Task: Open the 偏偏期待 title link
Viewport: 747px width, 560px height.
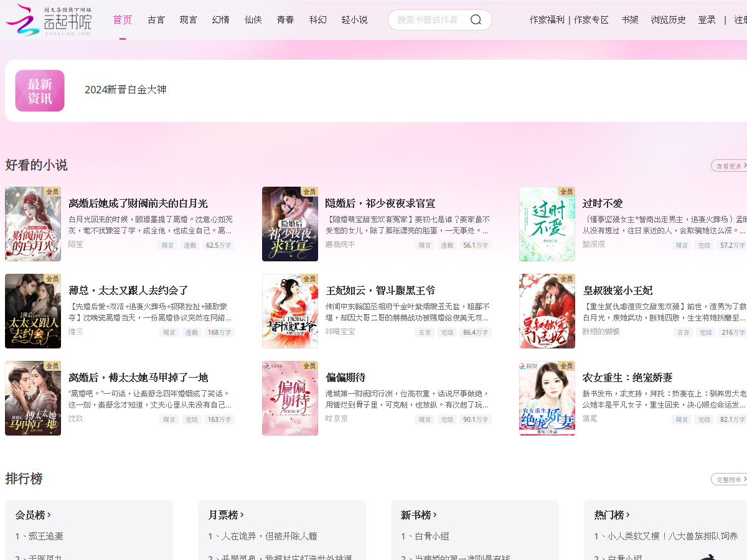Action: [x=345, y=378]
